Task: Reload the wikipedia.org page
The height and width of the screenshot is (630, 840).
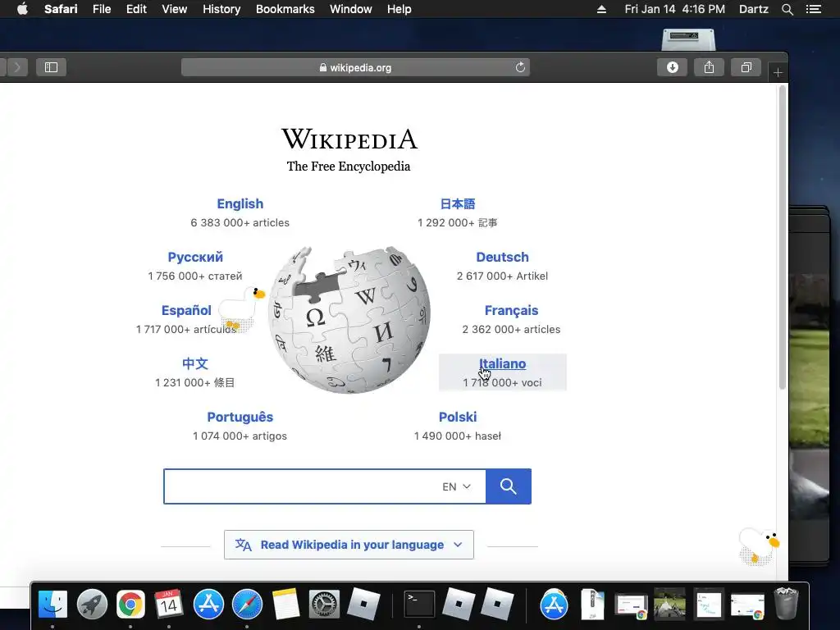Action: pos(520,67)
